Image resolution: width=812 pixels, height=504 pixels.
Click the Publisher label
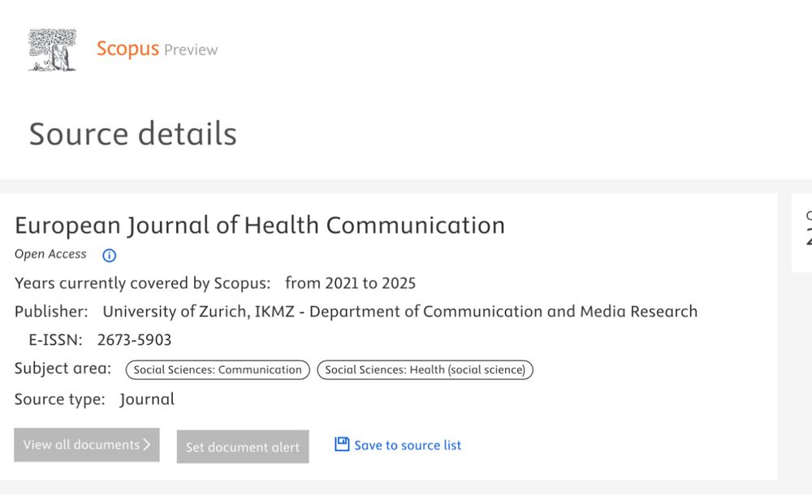click(51, 312)
